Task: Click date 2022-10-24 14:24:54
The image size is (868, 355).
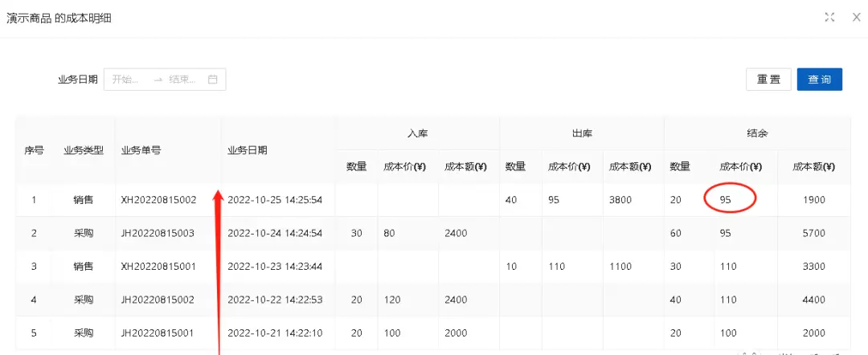Action: click(x=275, y=234)
